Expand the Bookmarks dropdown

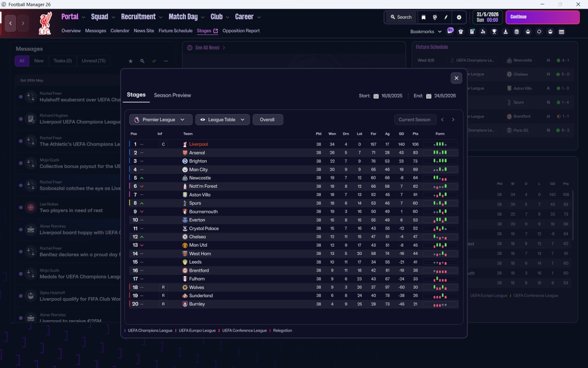pos(426,32)
